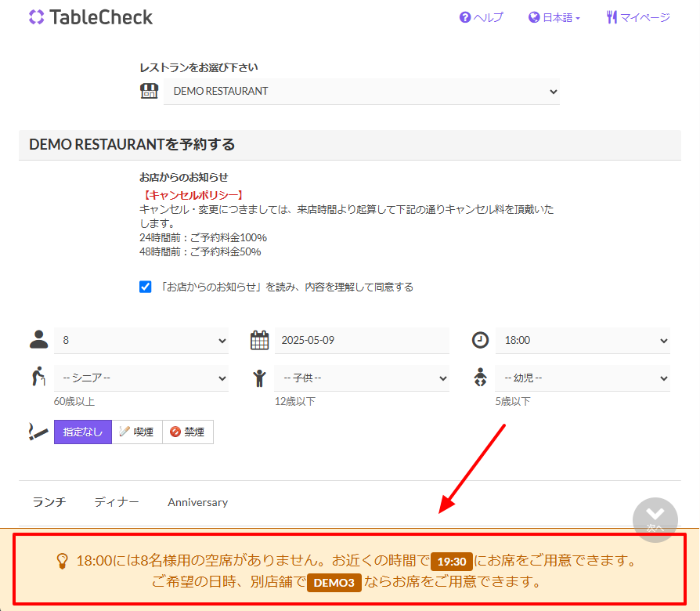Viewport: 700px width, 611px height.
Task: Open the 幼児 count dropdown
Action: pyautogui.click(x=583, y=378)
